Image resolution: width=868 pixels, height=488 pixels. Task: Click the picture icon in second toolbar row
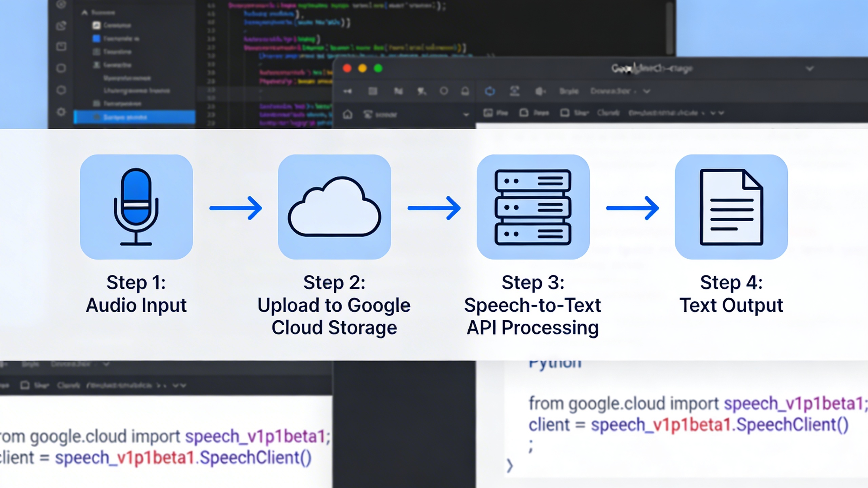[488, 113]
